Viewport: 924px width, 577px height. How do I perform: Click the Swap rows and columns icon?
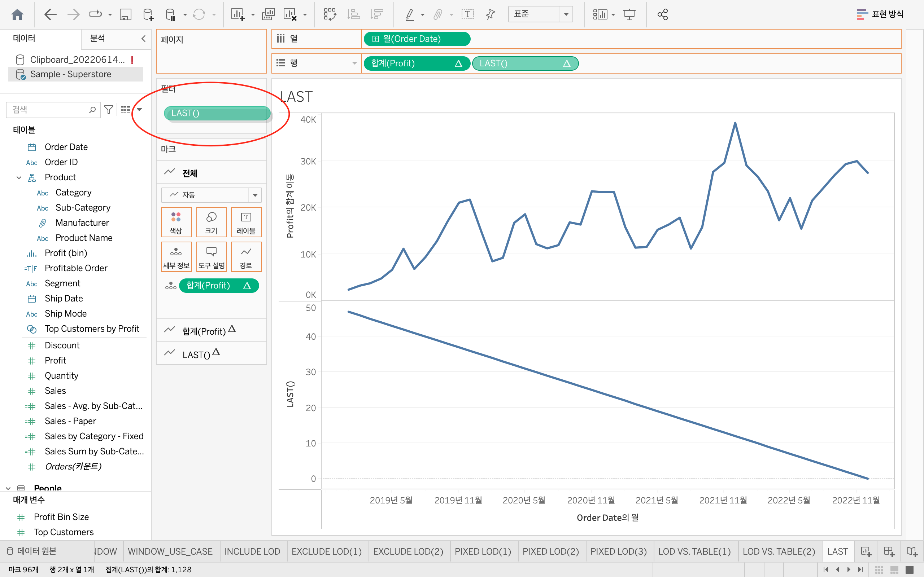click(x=330, y=14)
